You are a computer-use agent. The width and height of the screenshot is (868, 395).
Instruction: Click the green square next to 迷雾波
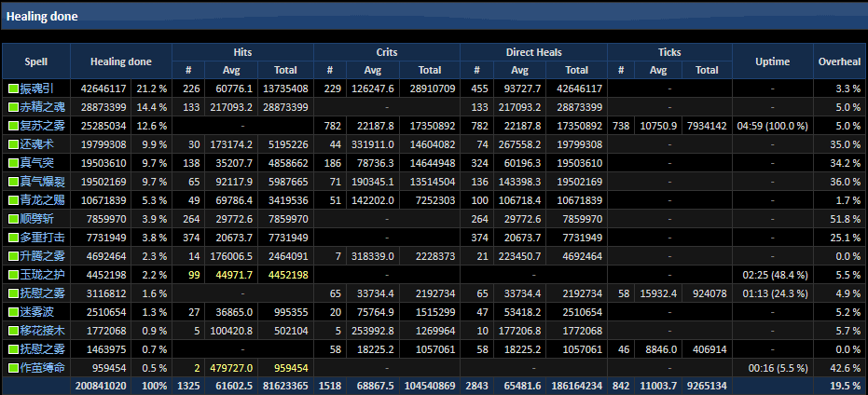pyautogui.click(x=13, y=312)
